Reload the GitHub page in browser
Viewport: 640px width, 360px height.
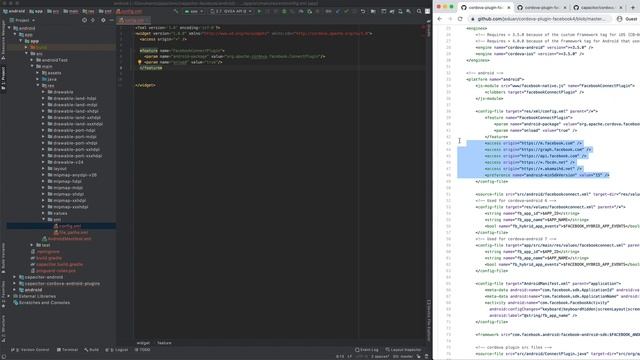(460, 19)
